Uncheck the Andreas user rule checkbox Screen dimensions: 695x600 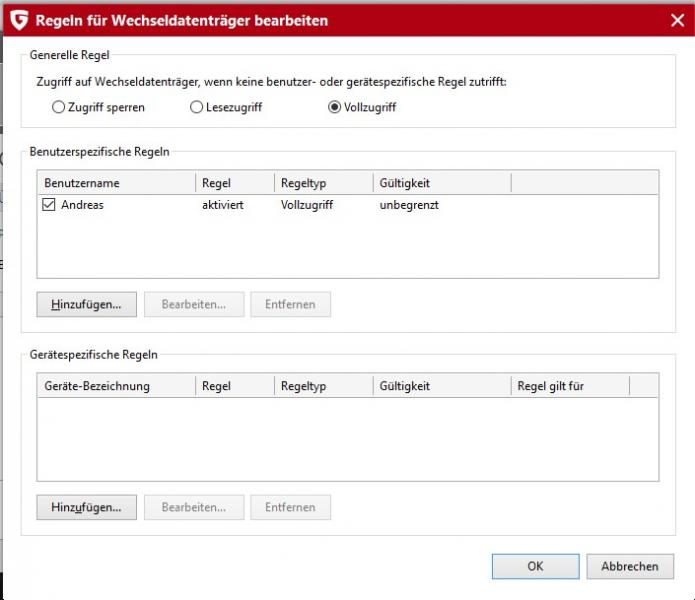tap(49, 205)
